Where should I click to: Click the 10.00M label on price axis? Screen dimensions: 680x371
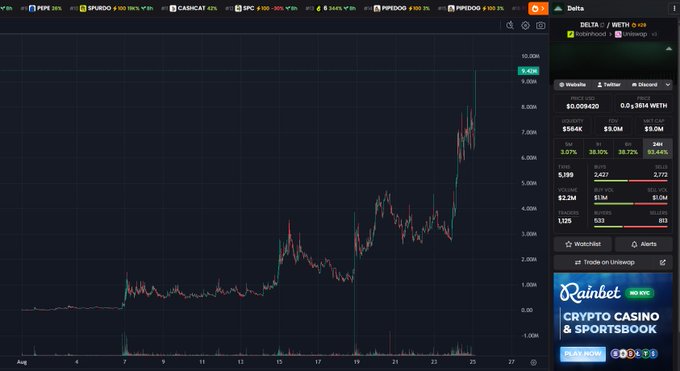click(x=530, y=56)
